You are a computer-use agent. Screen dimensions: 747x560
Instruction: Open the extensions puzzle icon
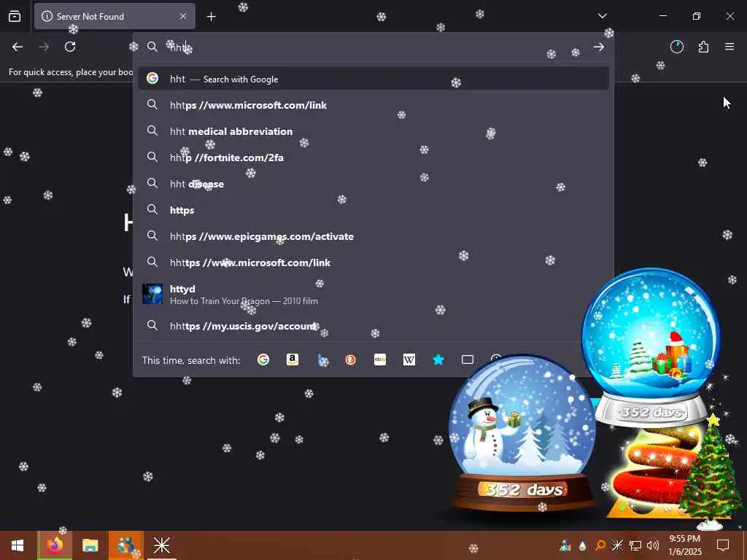click(703, 47)
